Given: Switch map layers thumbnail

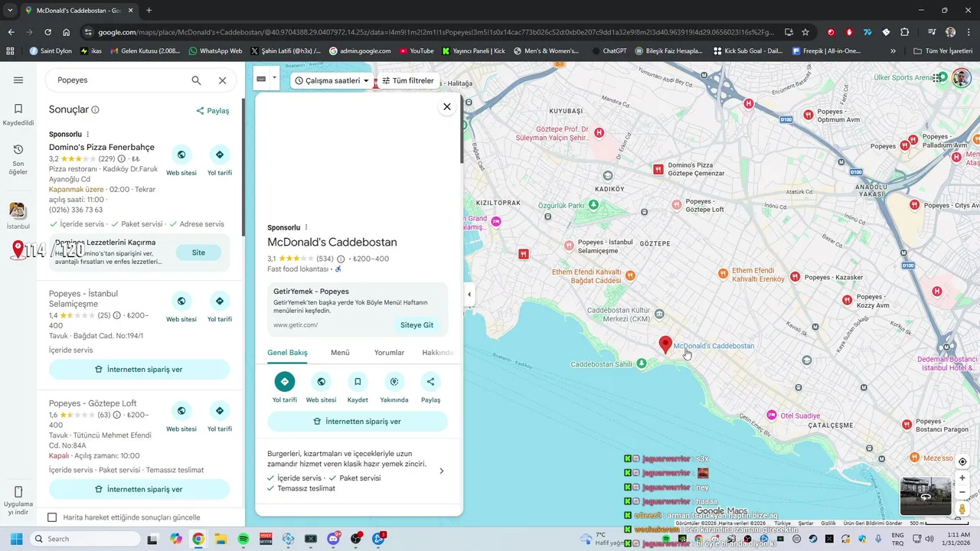Looking at the screenshot, I should 926,496.
